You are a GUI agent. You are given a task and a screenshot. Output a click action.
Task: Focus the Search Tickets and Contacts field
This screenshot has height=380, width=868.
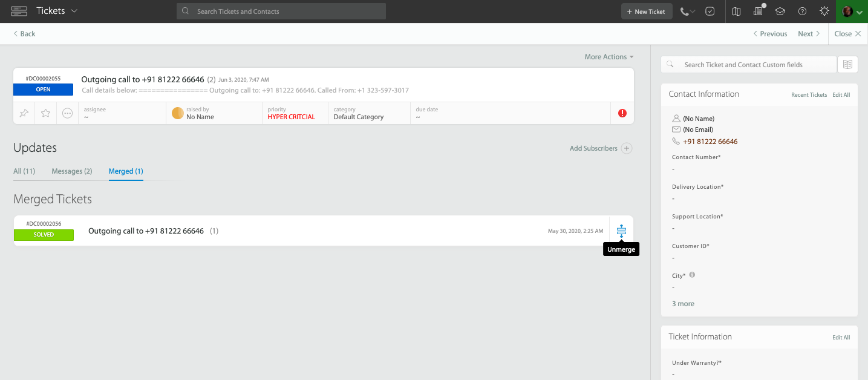coord(281,11)
